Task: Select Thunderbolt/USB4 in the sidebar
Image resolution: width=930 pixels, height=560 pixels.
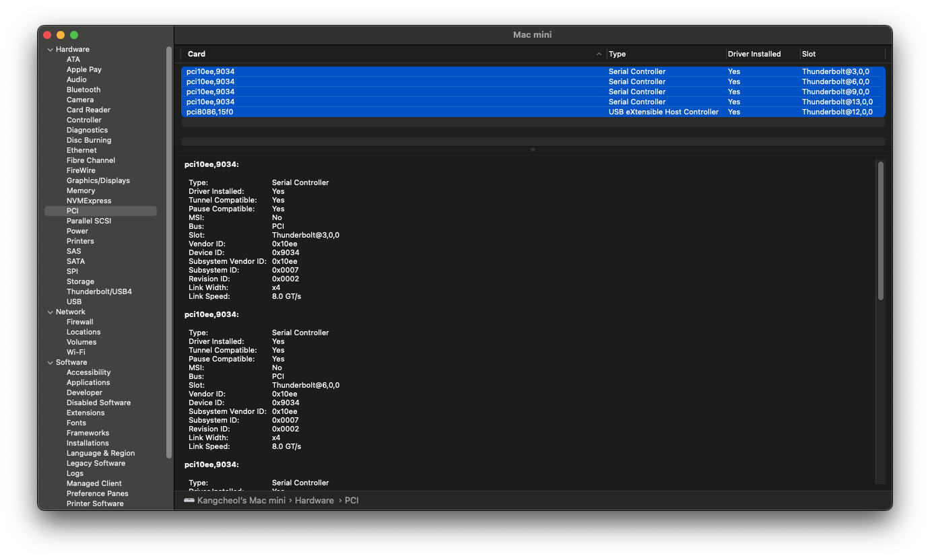Action: tap(99, 291)
